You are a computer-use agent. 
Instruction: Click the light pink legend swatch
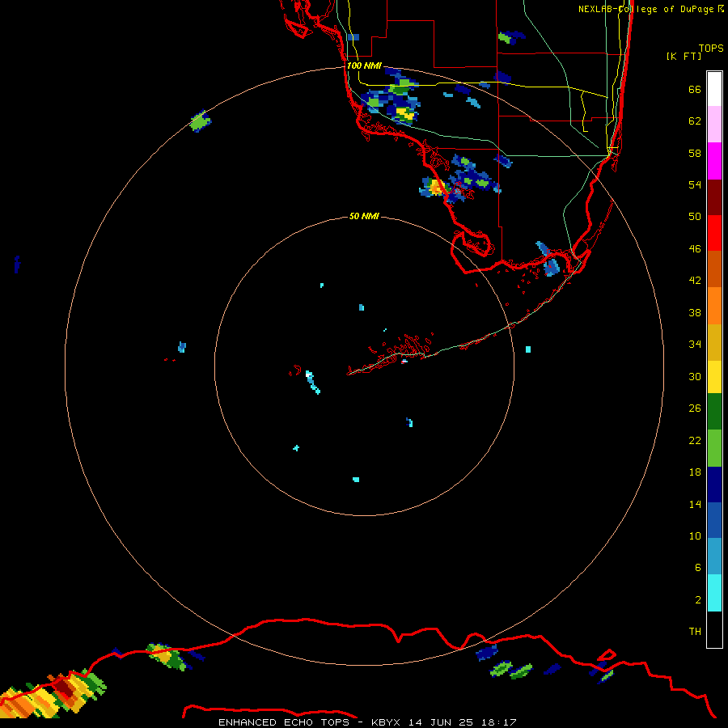714,125
